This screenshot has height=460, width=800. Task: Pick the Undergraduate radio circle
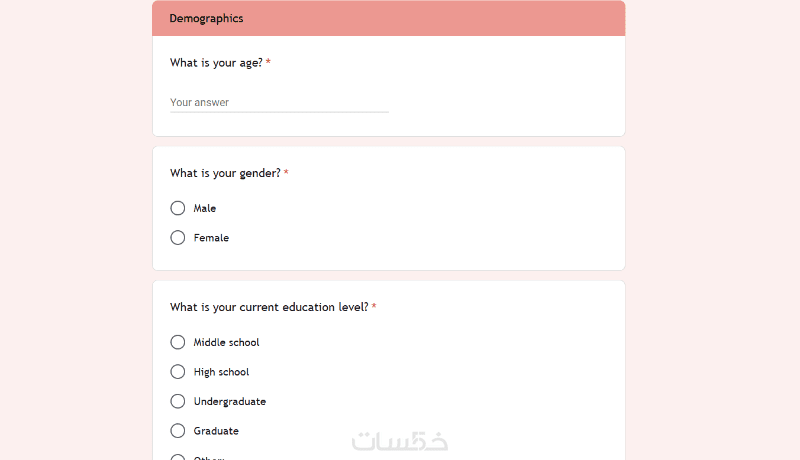(178, 401)
